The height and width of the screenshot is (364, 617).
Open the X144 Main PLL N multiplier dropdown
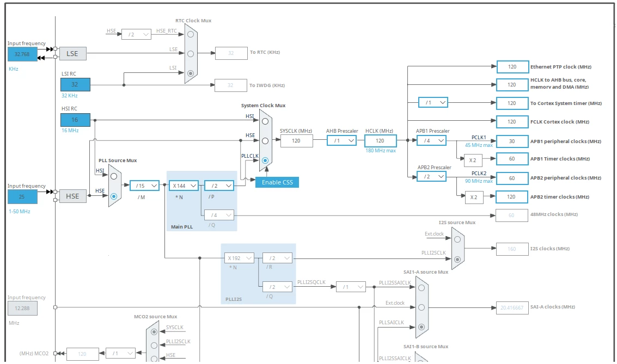(x=184, y=186)
